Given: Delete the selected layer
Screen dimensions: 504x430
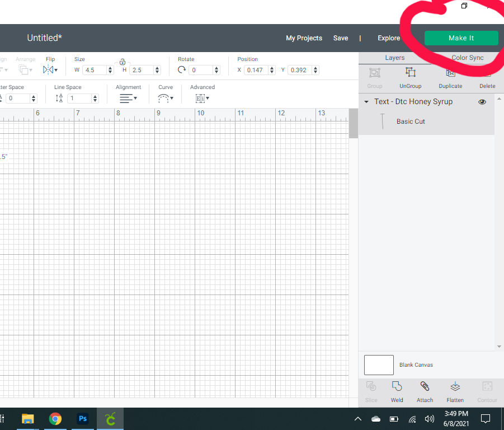Looking at the screenshot, I should [487, 86].
